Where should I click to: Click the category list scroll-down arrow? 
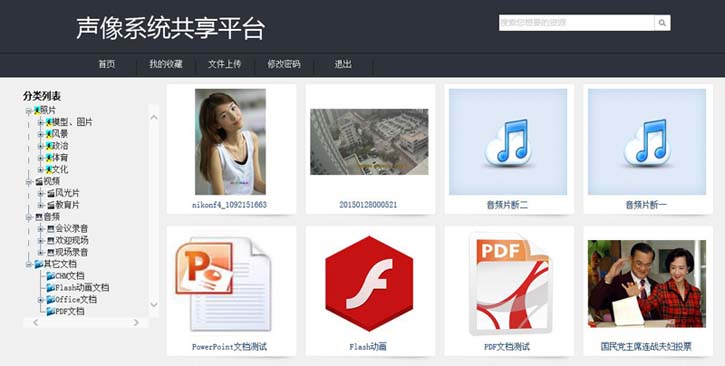pos(154,305)
